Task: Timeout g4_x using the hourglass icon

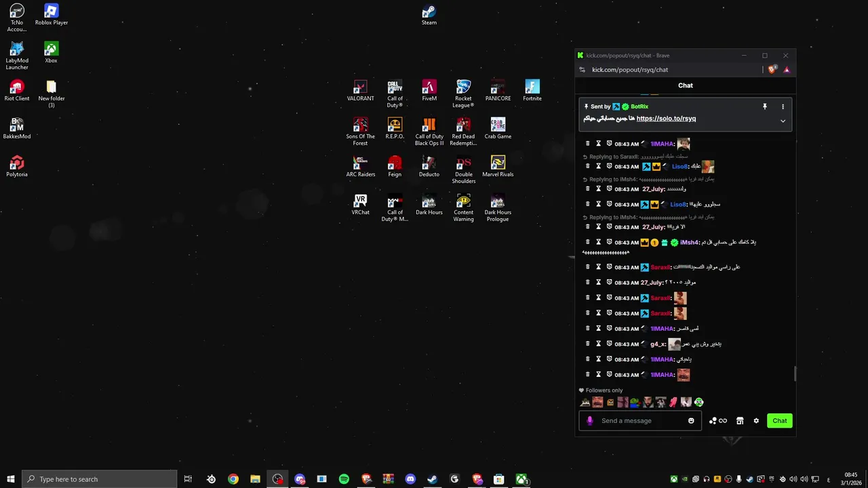Action: pyautogui.click(x=598, y=344)
